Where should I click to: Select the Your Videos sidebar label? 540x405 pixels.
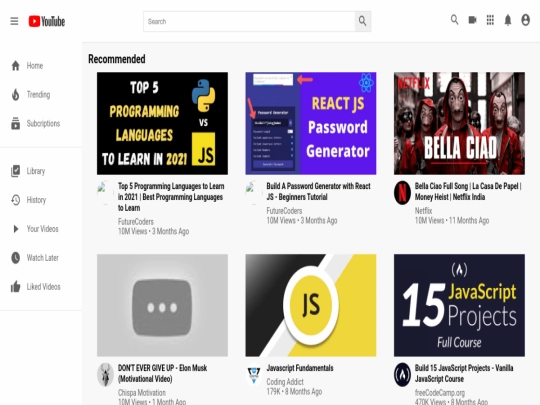click(43, 229)
